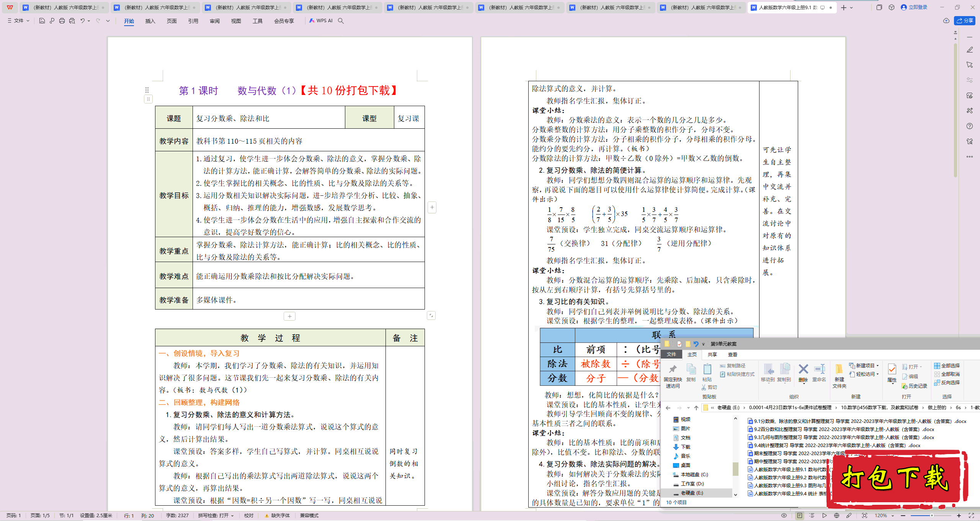980x521 pixels.
Task: Open Explorer recent locations dropdown arrow
Action: tap(688, 408)
